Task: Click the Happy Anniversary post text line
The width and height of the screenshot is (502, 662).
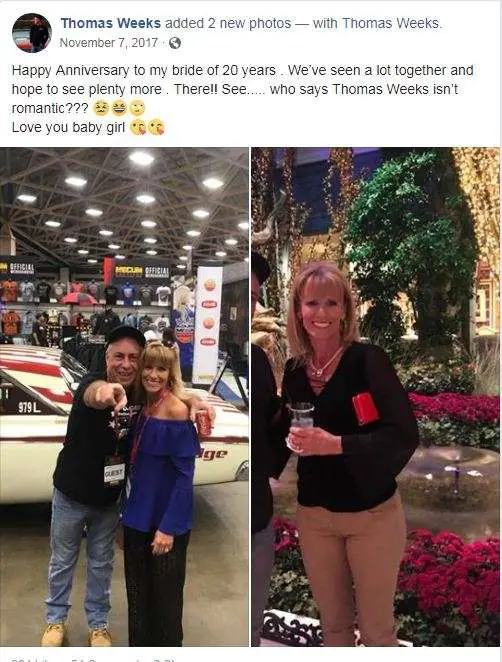Action: pos(242,70)
